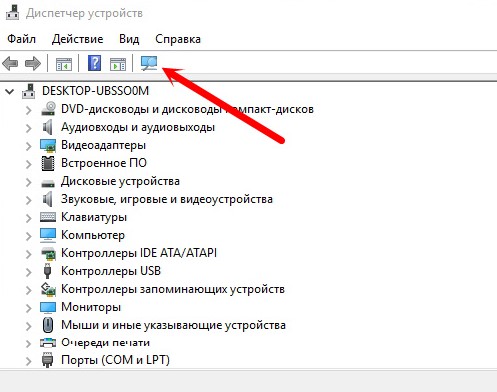Open the Файл menu
Image resolution: width=497 pixels, height=392 pixels.
coord(21,39)
